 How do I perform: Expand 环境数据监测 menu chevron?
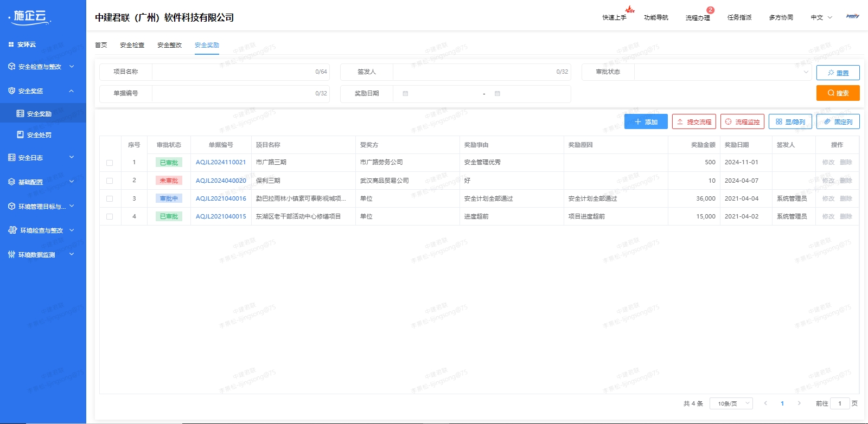click(x=72, y=254)
